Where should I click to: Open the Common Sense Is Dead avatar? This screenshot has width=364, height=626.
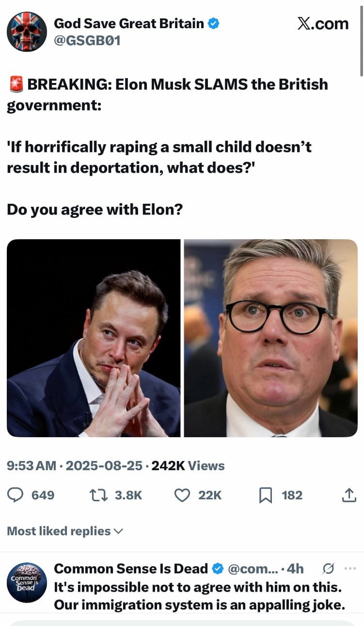(27, 582)
